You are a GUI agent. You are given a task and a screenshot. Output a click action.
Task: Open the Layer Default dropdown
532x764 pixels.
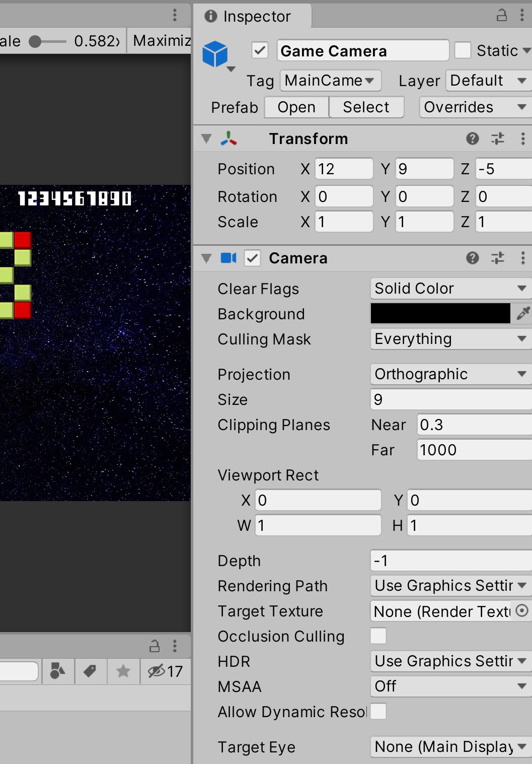pos(488,80)
